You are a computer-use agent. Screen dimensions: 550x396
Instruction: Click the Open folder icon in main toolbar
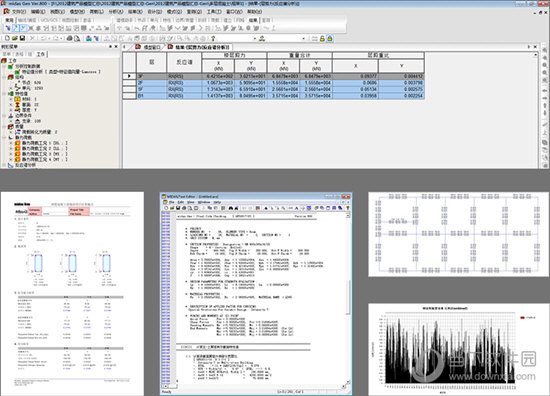point(15,38)
